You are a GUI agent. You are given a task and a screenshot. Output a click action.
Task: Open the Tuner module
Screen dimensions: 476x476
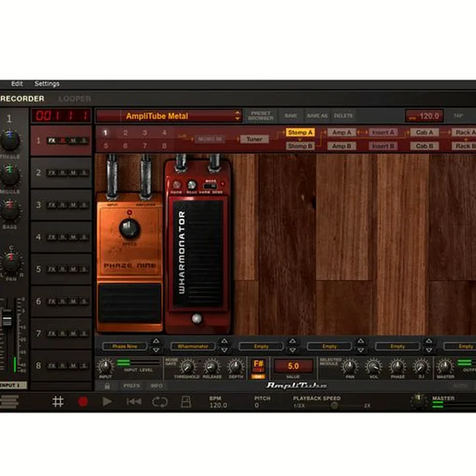[255, 139]
